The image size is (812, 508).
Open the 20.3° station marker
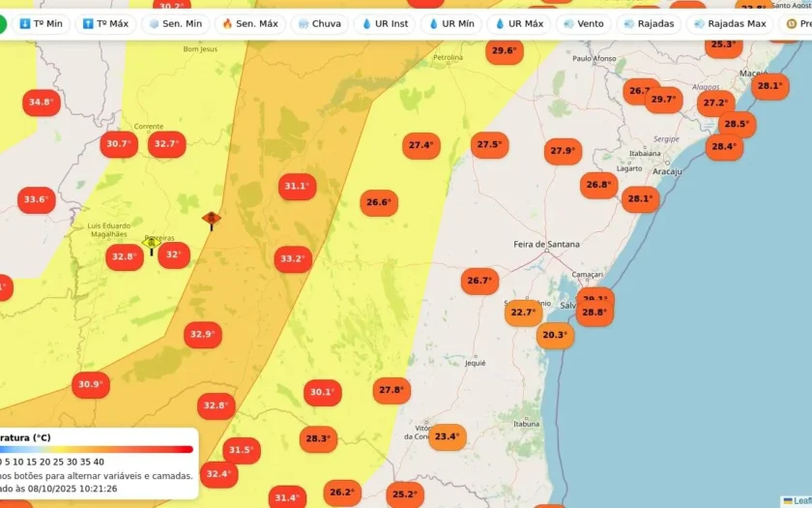555,336
